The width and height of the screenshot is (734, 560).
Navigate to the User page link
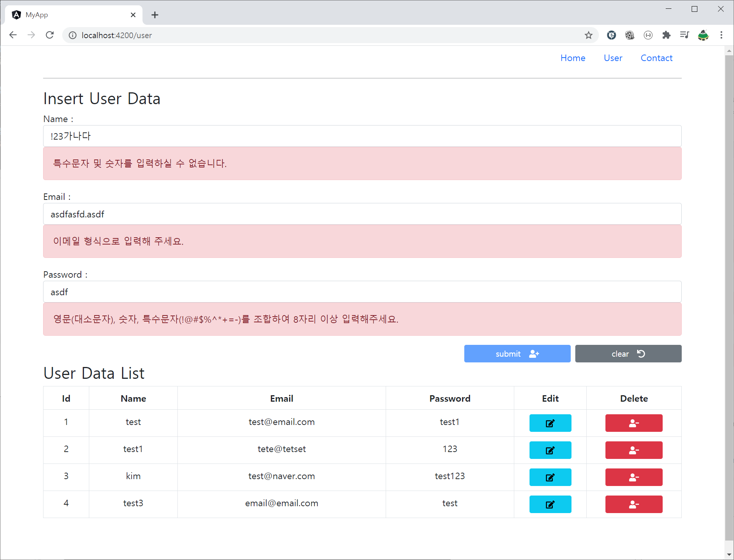click(613, 58)
